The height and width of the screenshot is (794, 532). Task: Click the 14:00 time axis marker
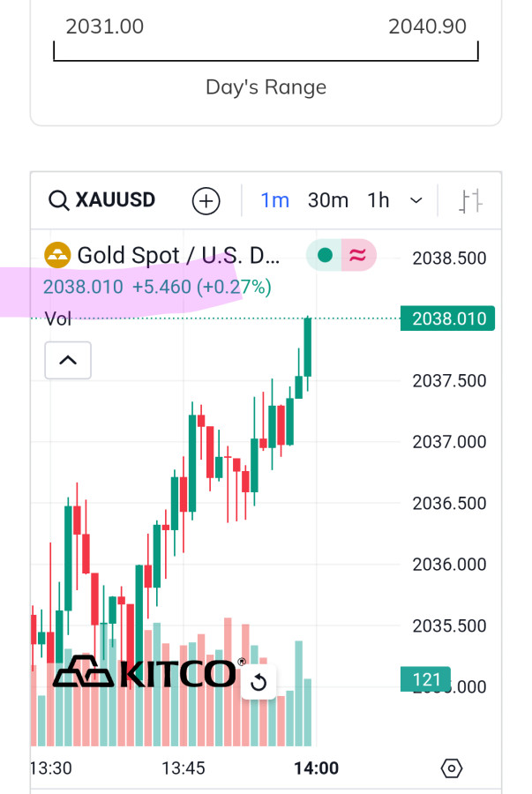point(316,768)
